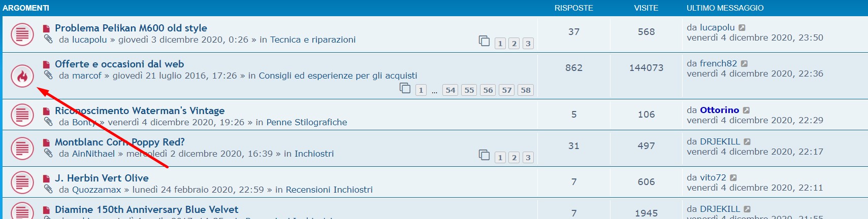View french82's last message arrow icon
The height and width of the screenshot is (219, 868).
tap(744, 64)
